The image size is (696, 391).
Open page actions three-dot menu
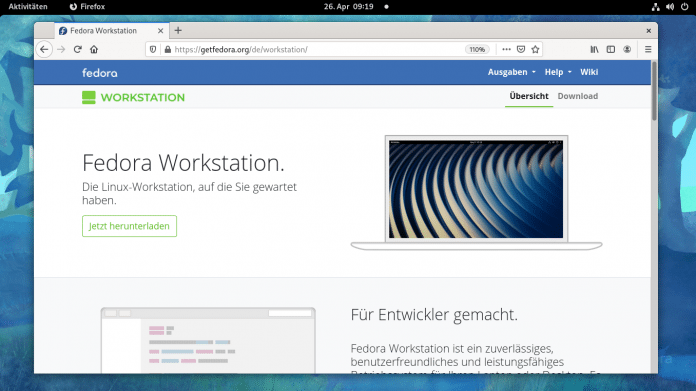pyautogui.click(x=506, y=49)
